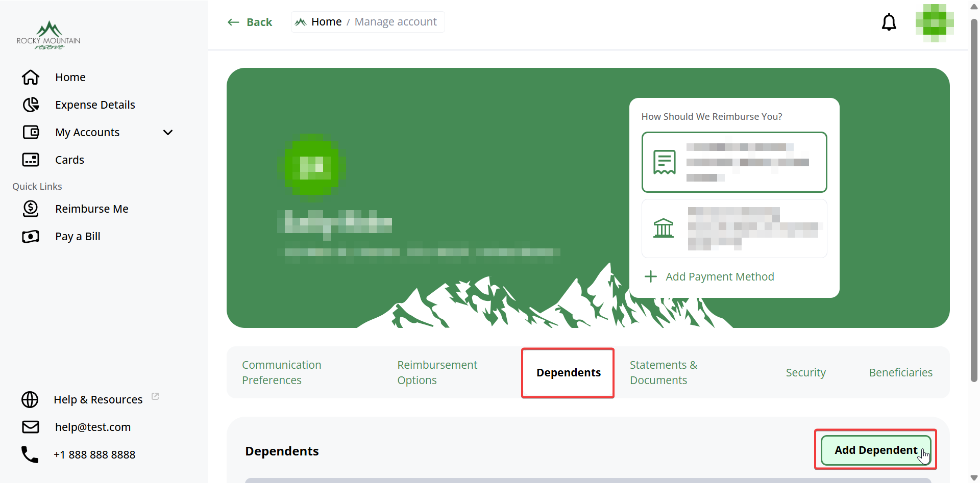Switch to Reimbursement Options tab
The height and width of the screenshot is (483, 980).
[437, 372]
